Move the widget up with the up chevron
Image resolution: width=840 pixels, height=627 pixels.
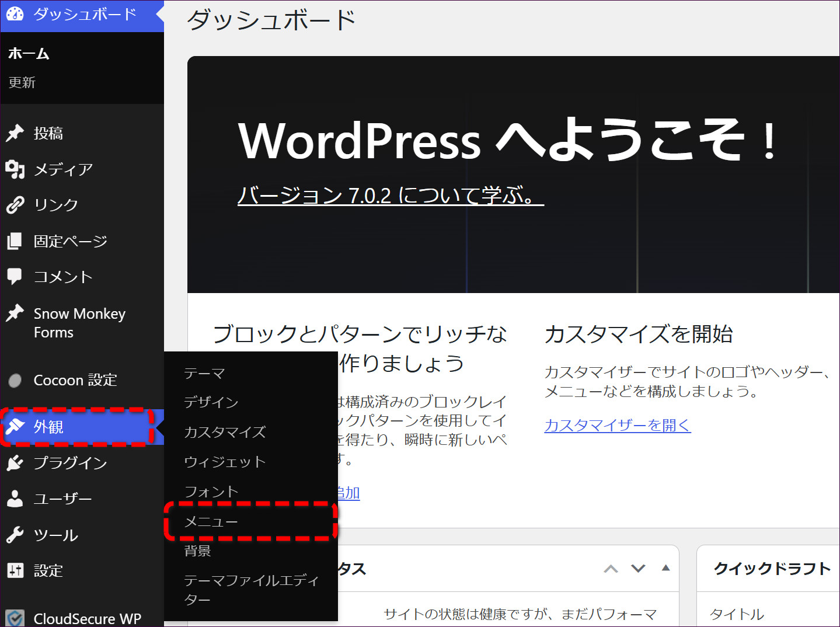pos(611,569)
